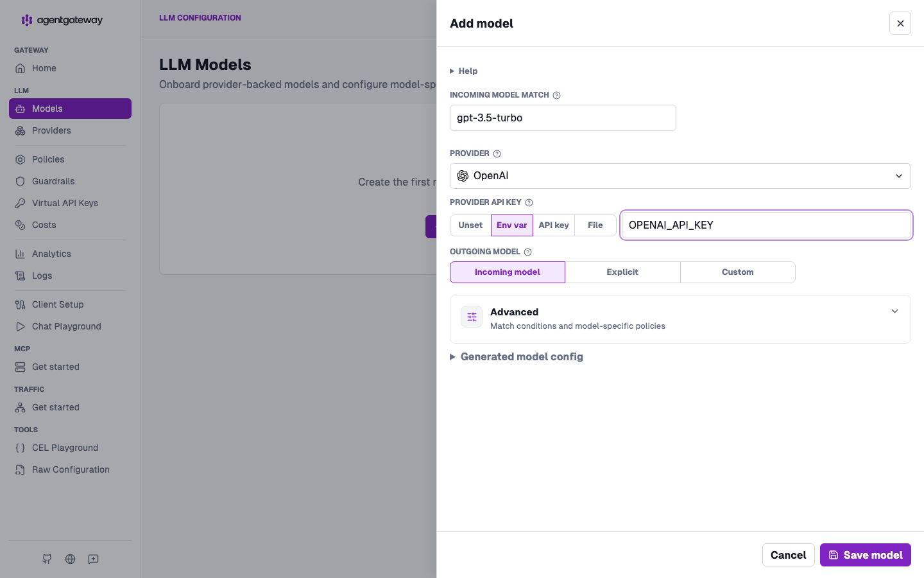Click the agentgateway logo icon
Screen dimensions: 924x578
26,20
